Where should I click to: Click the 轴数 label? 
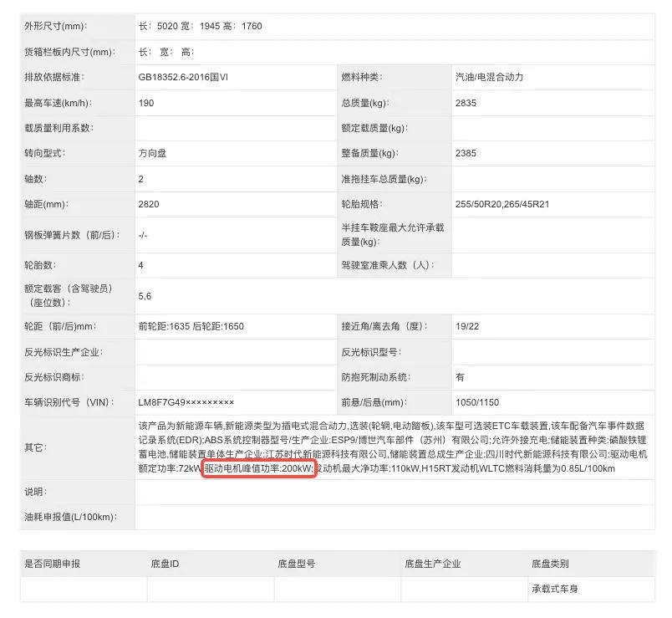[36, 179]
